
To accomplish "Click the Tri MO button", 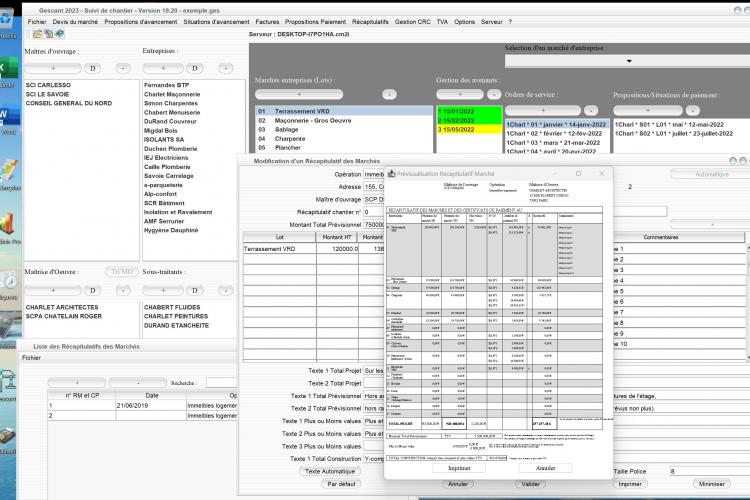I will pos(121,272).
